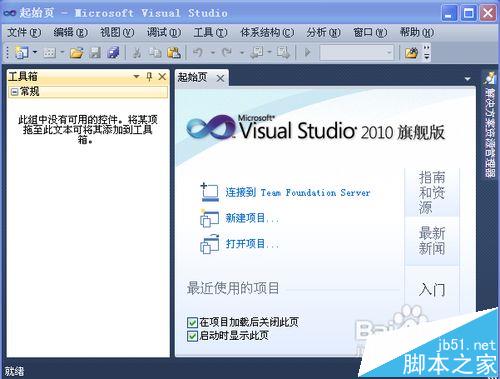Viewport: 500px width, 379px height.
Task: Open the 文件 menu
Action: [24, 32]
